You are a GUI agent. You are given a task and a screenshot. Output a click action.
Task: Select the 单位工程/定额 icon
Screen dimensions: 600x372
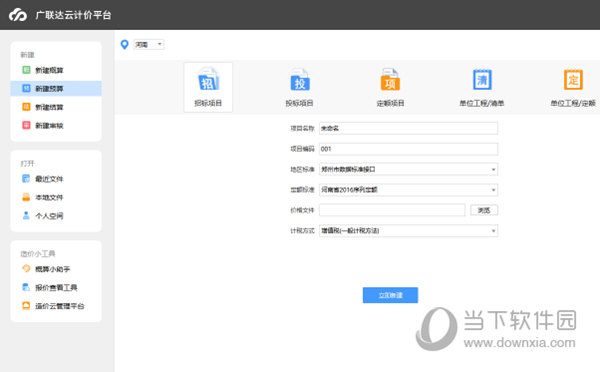[x=573, y=80]
